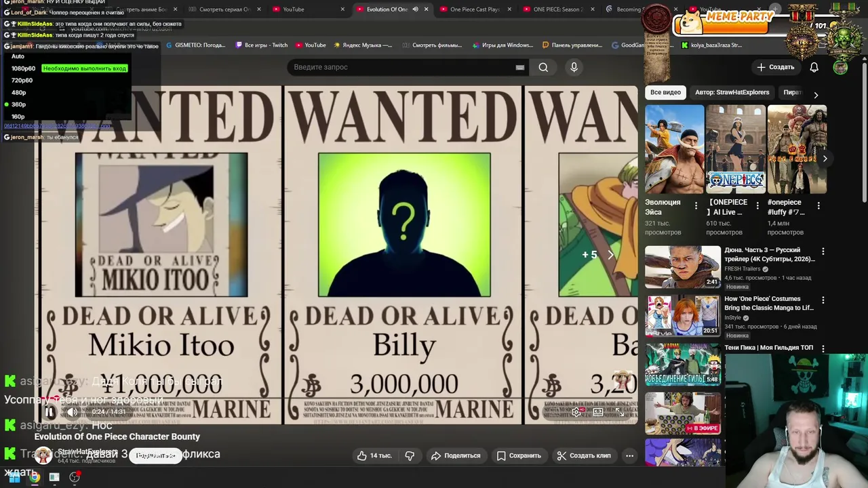868x488 pixels.
Task: Open on-screen keyboard icon in search box
Action: (x=520, y=67)
